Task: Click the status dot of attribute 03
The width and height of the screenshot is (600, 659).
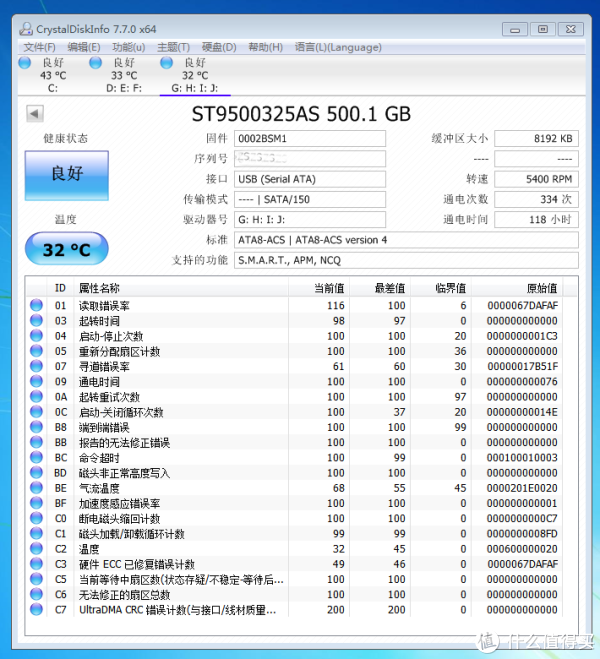Action: coord(37,321)
